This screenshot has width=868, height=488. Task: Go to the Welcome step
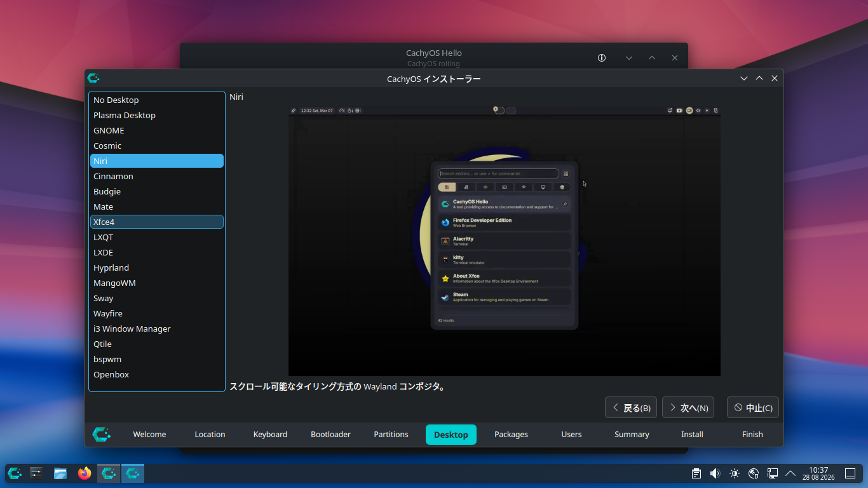149,435
